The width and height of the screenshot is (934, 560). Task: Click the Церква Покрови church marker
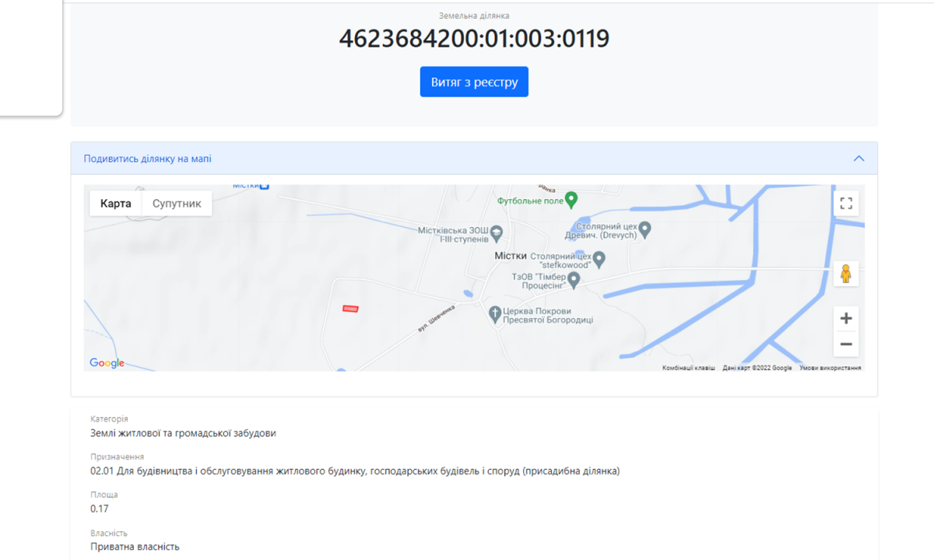(494, 314)
